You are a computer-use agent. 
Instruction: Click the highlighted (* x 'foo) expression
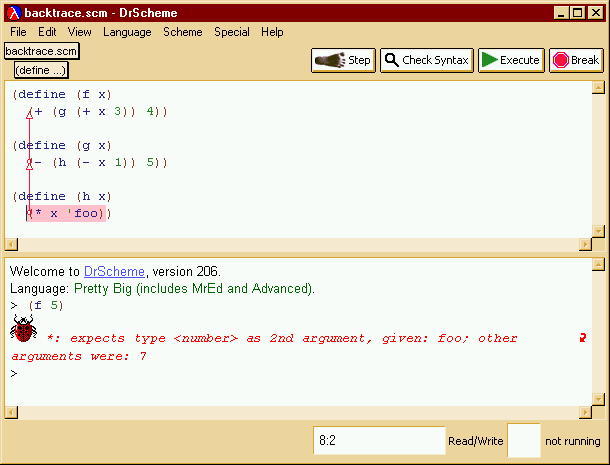tap(66, 214)
